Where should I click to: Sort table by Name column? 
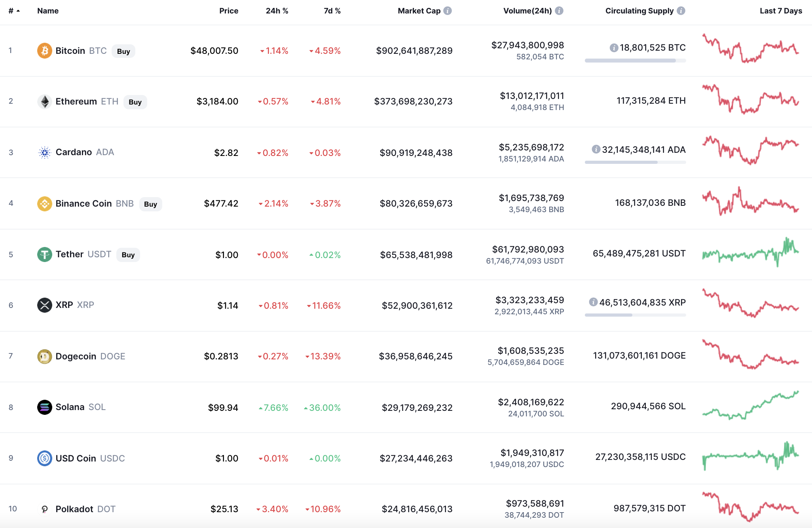click(x=48, y=11)
